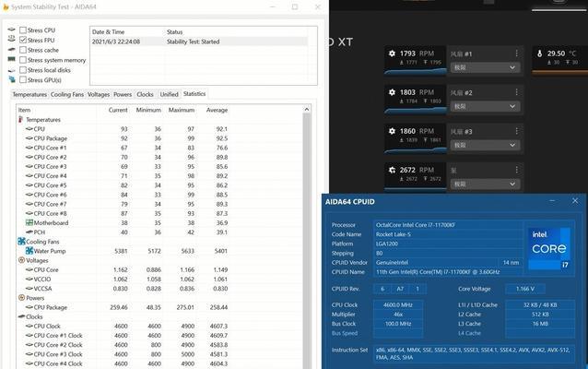Click the Powers group icon
The height and width of the screenshot is (369, 588).
pos(21,298)
